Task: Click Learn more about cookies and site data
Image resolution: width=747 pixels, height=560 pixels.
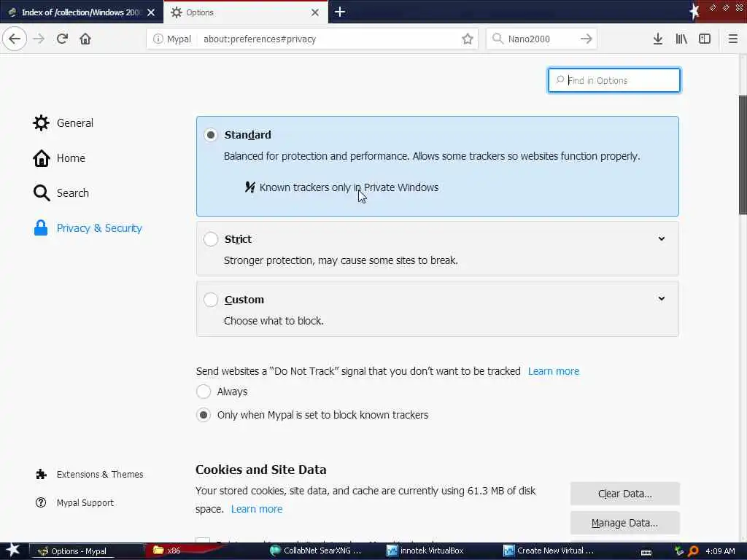Action: pyautogui.click(x=257, y=509)
